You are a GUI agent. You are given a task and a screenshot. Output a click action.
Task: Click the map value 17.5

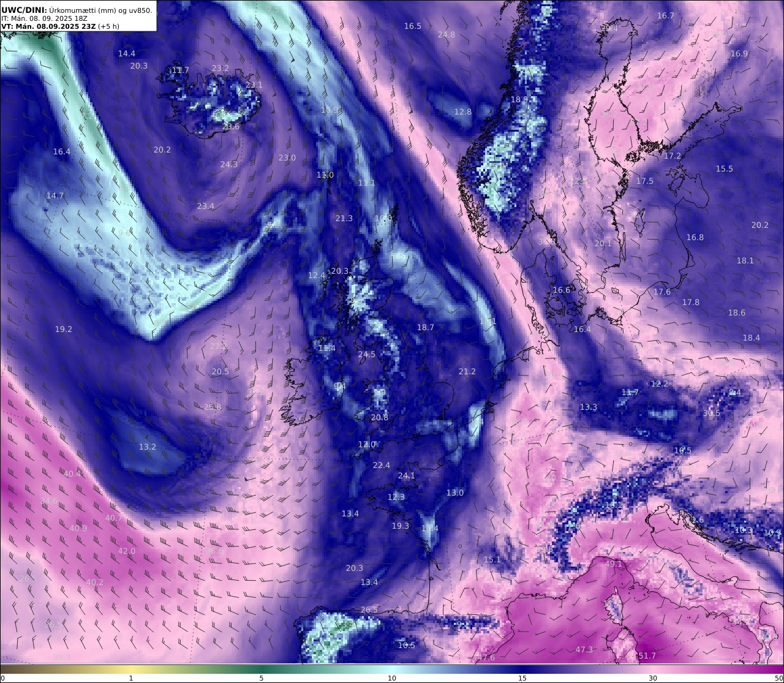[645, 181]
